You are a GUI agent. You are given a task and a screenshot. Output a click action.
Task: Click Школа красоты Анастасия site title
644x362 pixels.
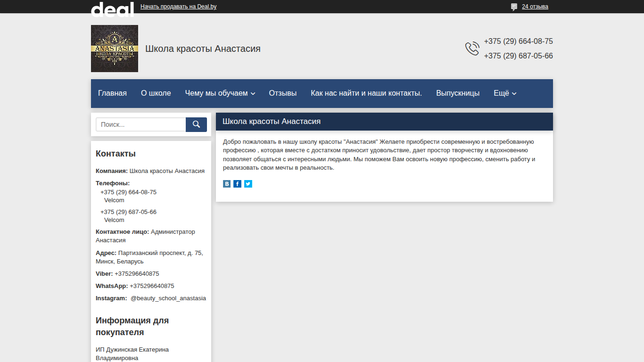(x=203, y=49)
